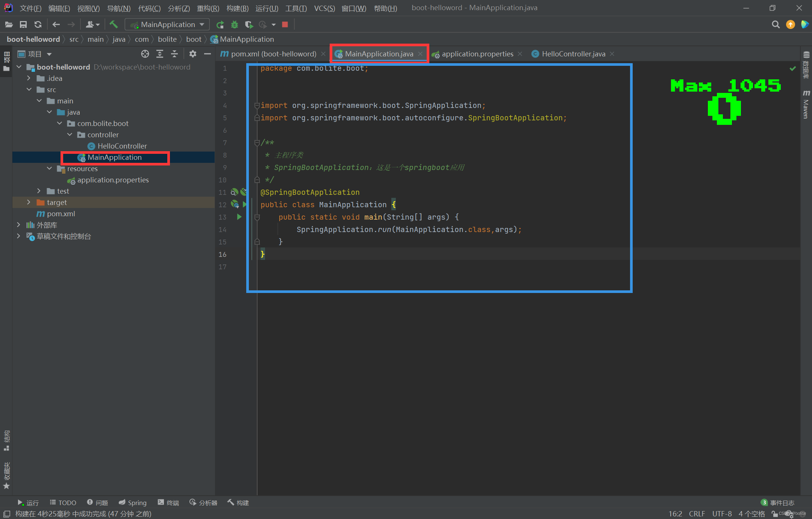This screenshot has height=519, width=812.
Task: Expand the 外部库 external libraries node
Action: tap(18, 225)
